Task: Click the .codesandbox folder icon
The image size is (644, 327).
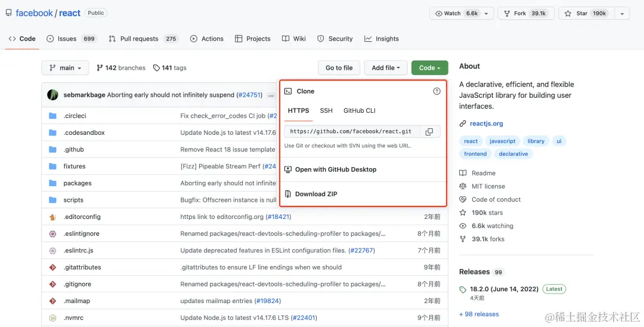Action: (52, 132)
